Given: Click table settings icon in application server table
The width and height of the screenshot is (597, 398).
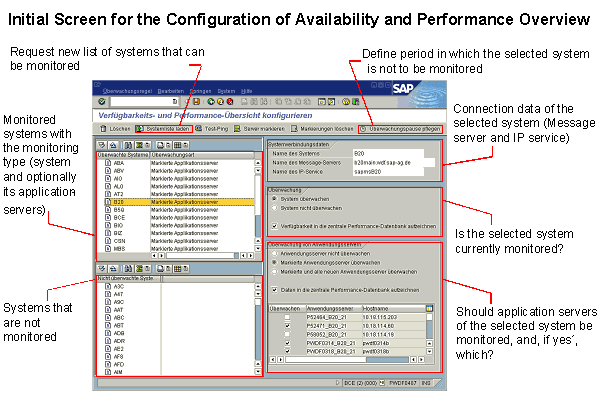Looking at the screenshot, I should point(429,308).
